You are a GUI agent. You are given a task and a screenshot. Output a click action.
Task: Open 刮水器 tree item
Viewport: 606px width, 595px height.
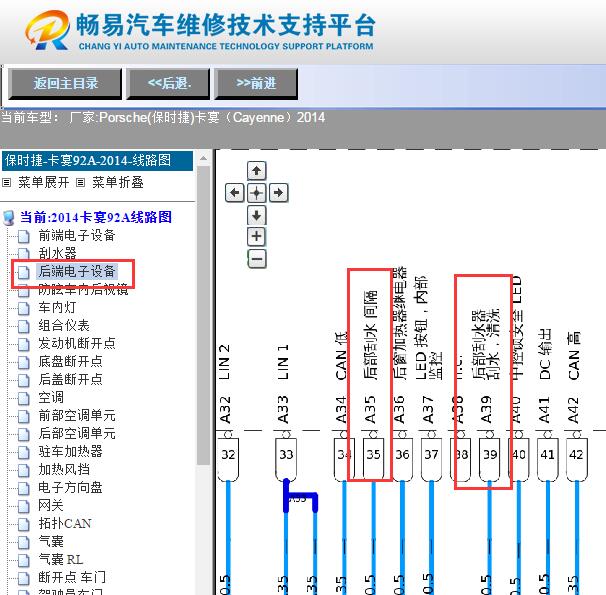tap(57, 253)
